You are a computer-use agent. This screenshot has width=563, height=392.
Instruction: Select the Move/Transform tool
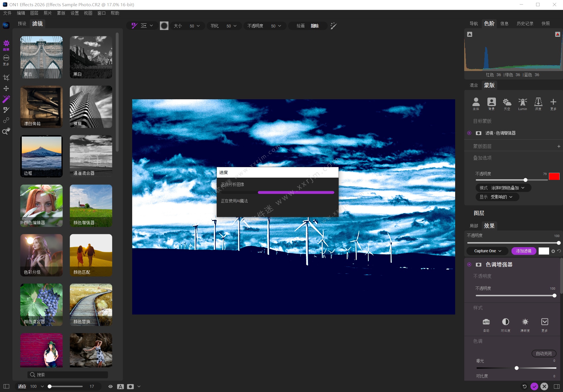(6, 89)
